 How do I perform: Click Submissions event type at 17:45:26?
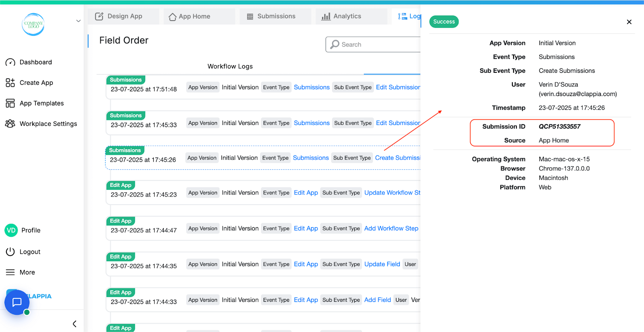(x=311, y=158)
